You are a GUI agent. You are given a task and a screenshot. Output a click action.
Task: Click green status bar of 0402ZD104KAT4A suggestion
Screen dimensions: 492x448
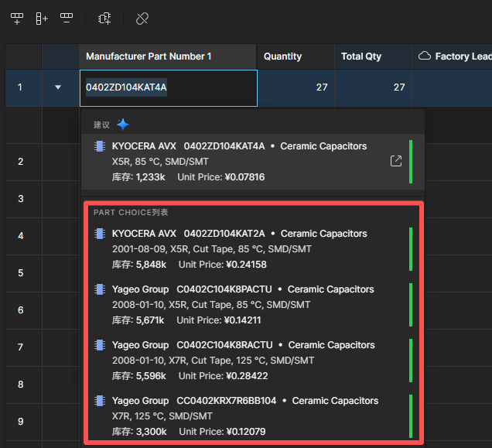tap(411, 162)
